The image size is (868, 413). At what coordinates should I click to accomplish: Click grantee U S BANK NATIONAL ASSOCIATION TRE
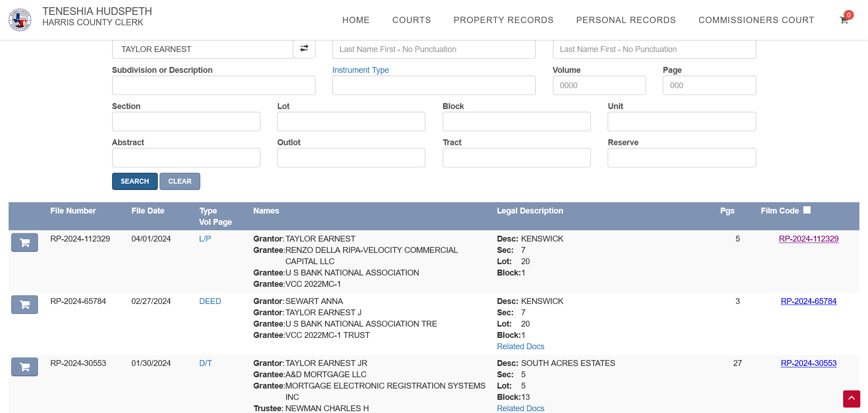pos(361,324)
